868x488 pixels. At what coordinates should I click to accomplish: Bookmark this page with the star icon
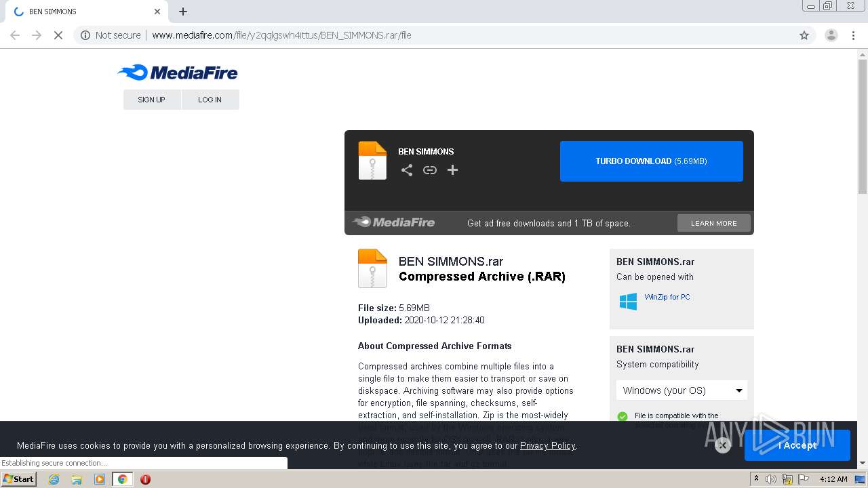[x=804, y=35]
